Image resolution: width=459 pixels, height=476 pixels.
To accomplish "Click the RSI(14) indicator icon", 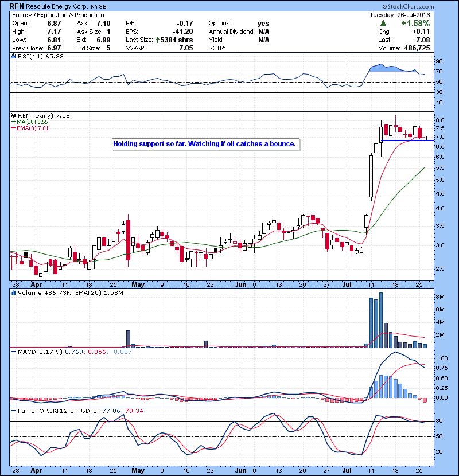I will click(x=13, y=56).
